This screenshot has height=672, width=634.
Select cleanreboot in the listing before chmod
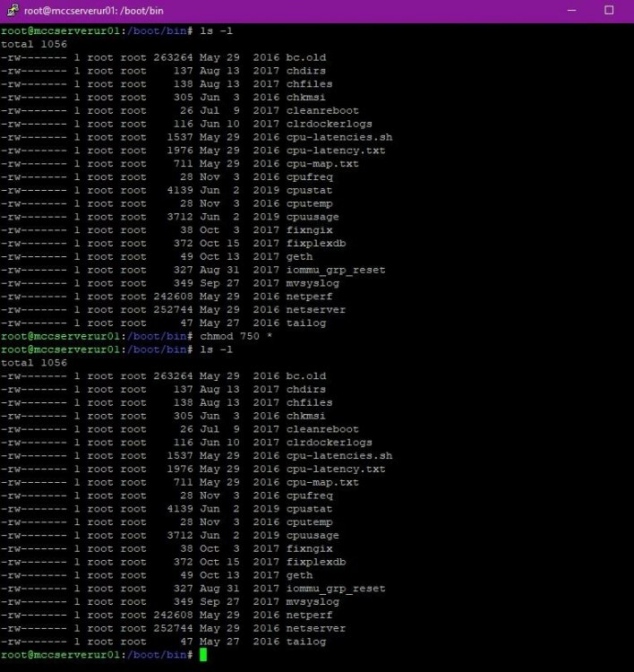[322, 110]
